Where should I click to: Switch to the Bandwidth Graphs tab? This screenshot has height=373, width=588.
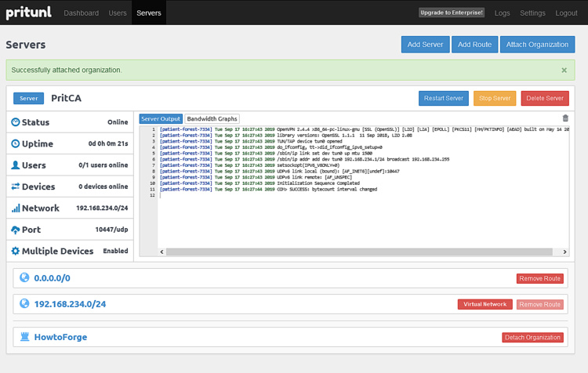212,119
